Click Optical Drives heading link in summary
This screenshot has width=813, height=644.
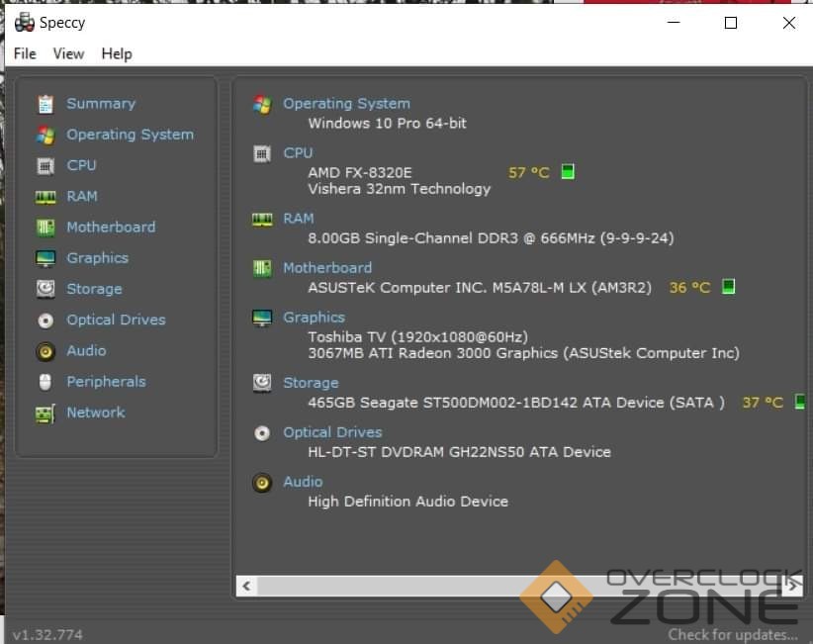pyautogui.click(x=332, y=432)
